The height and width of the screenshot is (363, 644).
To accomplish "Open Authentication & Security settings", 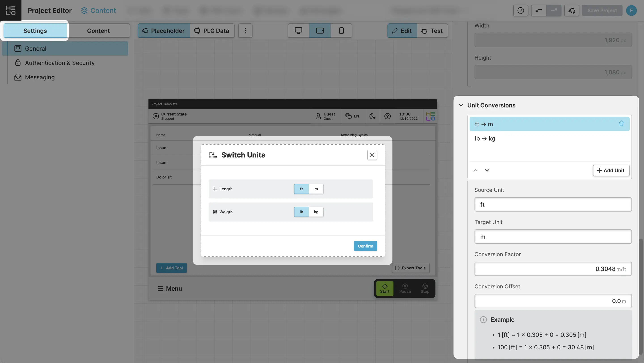I will point(60,63).
